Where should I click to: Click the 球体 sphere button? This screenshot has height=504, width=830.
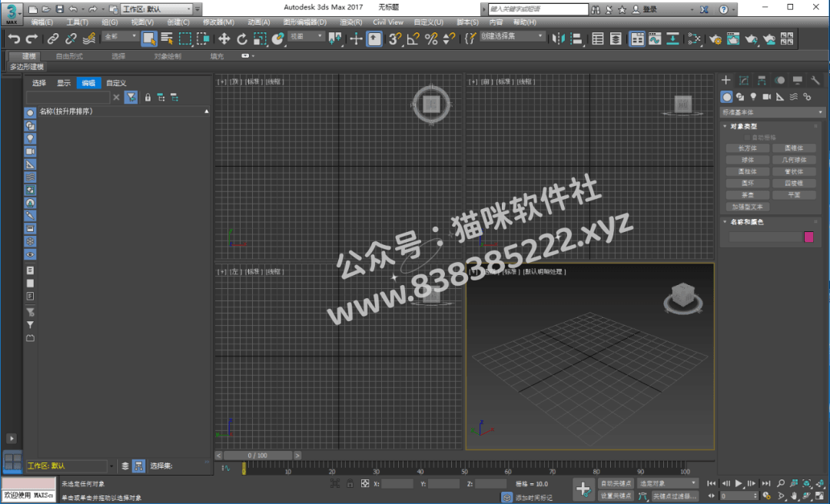coord(748,160)
